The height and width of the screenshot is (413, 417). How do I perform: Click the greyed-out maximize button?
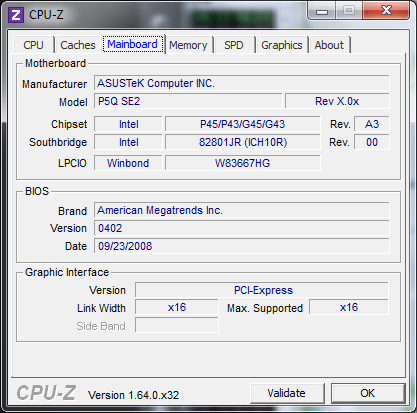pos(349,11)
